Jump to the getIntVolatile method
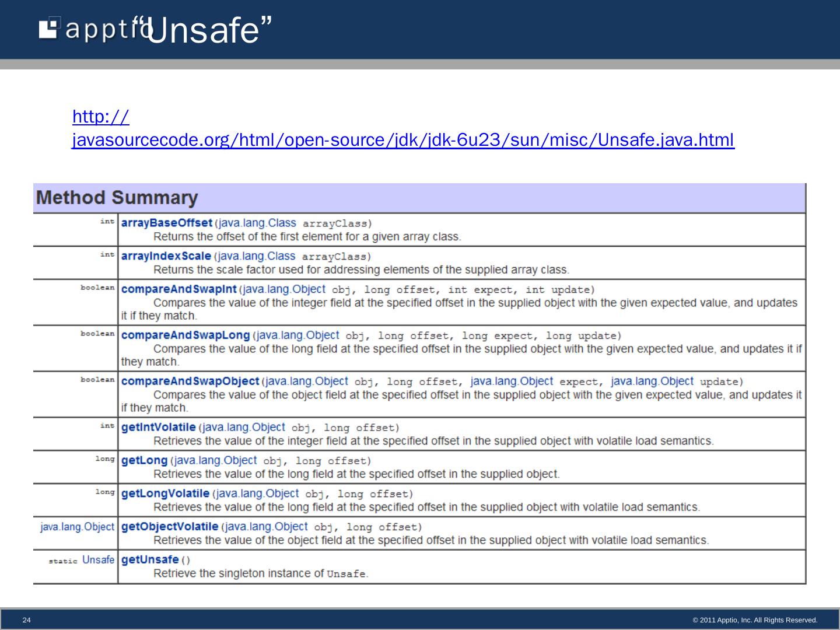Viewport: 840px width, 630px height. pos(158,428)
